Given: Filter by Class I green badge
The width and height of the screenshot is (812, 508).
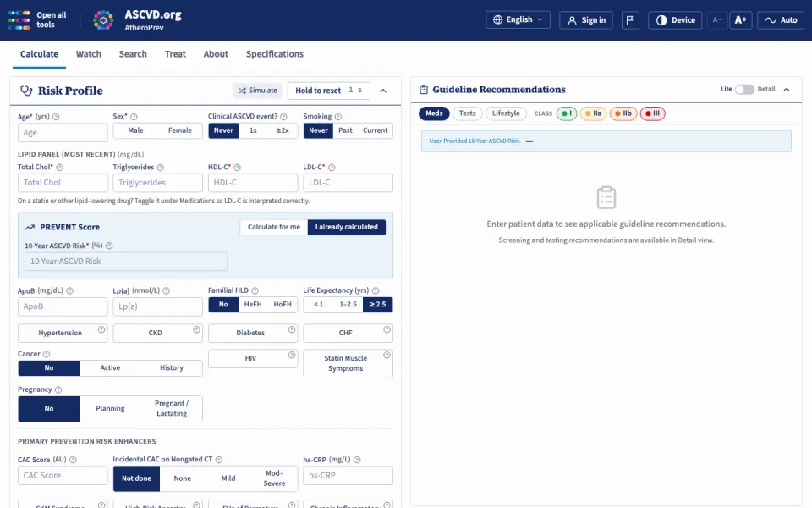Looking at the screenshot, I should click(567, 113).
